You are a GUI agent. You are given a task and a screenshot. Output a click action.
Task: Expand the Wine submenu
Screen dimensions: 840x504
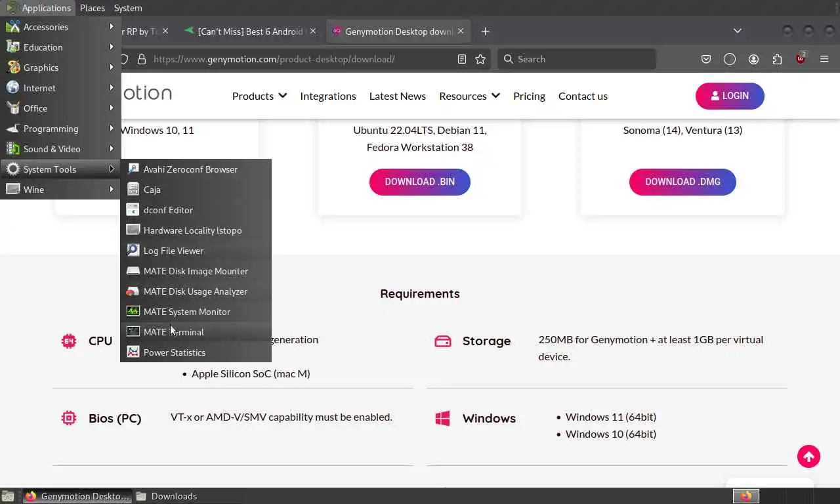[60, 190]
